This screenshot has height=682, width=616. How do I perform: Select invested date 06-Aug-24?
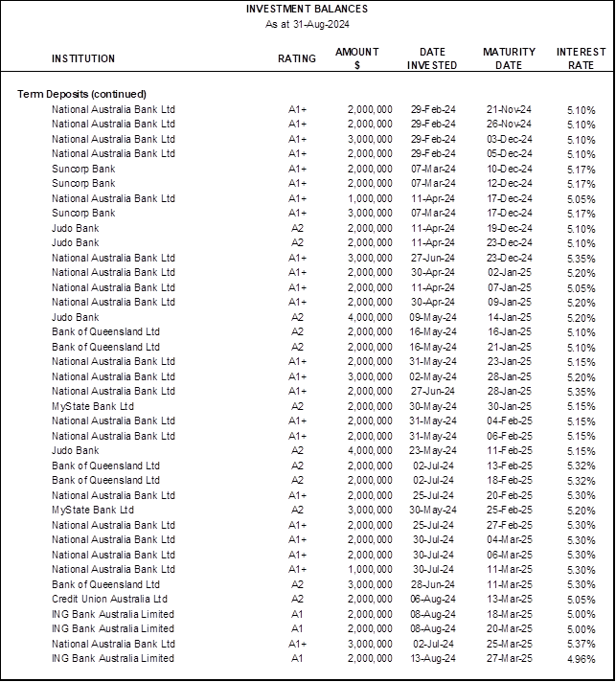click(433, 600)
